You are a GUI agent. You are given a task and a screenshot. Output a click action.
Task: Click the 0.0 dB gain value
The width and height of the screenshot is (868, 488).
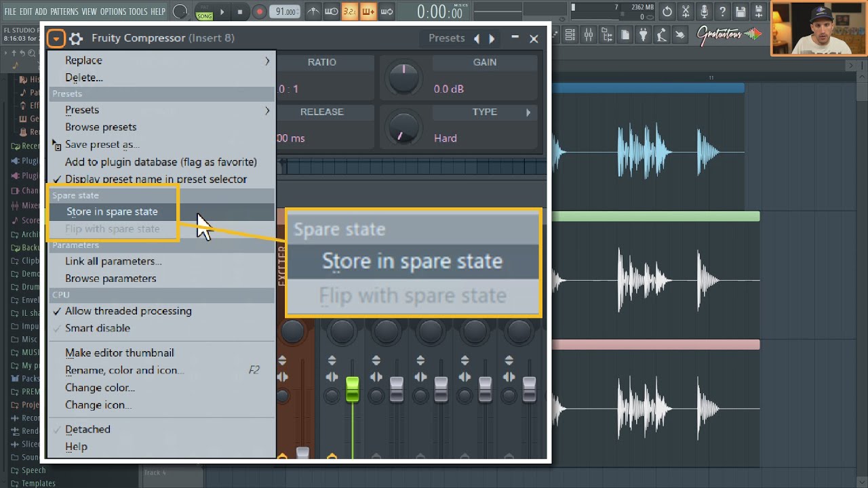click(449, 89)
